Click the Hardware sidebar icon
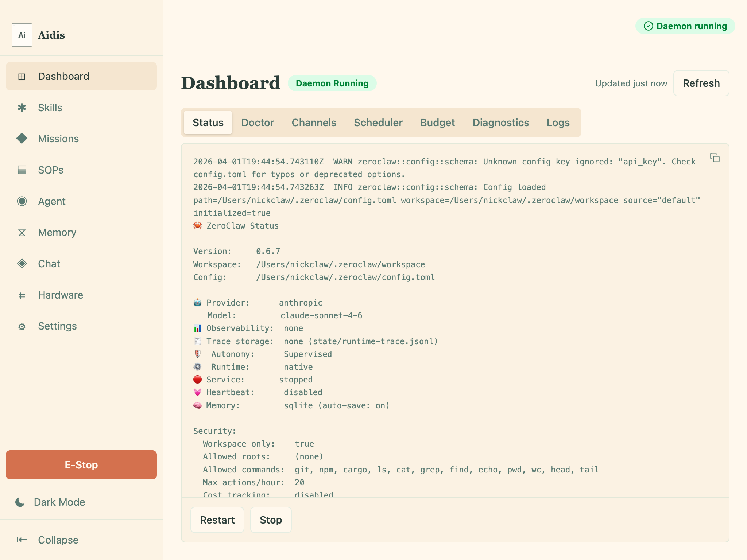This screenshot has height=560, width=747. point(22,295)
